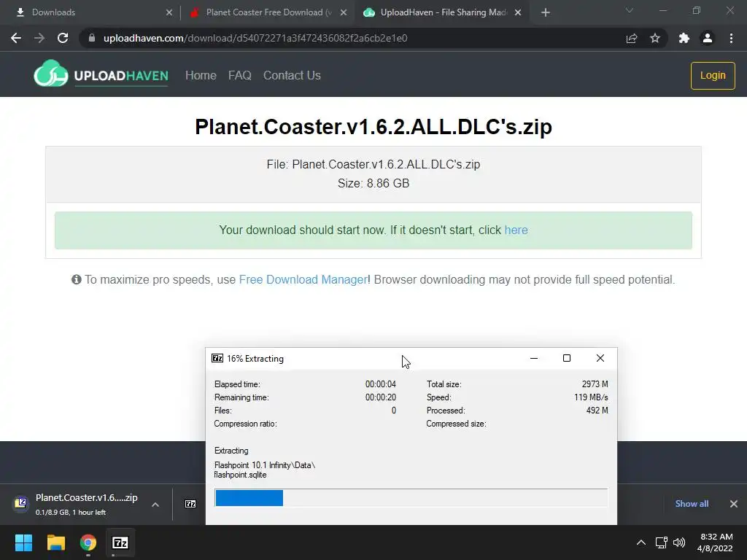Switch to the Planet Coaster Free Download tab

[267, 12]
